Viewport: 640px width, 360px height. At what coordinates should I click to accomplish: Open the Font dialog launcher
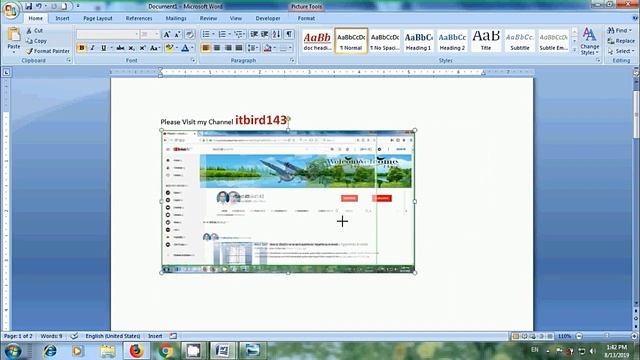click(193, 60)
